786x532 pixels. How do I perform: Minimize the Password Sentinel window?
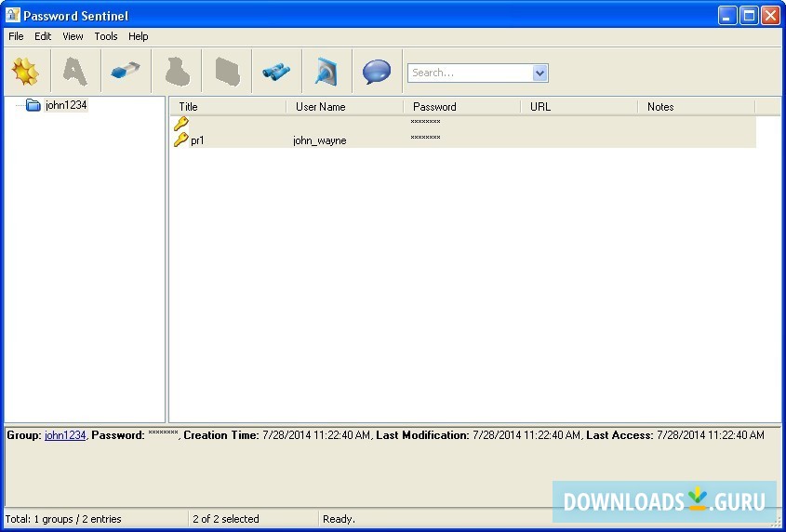(x=726, y=16)
